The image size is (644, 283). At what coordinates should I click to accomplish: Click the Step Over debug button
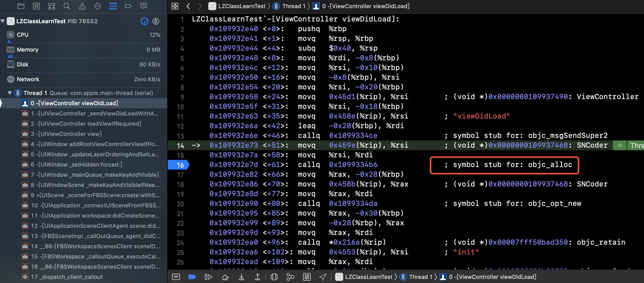click(x=225, y=277)
